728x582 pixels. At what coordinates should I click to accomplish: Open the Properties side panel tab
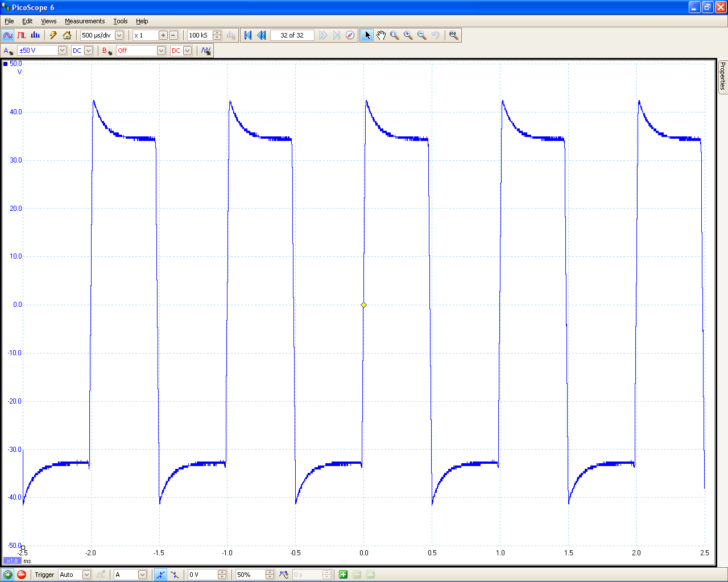(723, 76)
